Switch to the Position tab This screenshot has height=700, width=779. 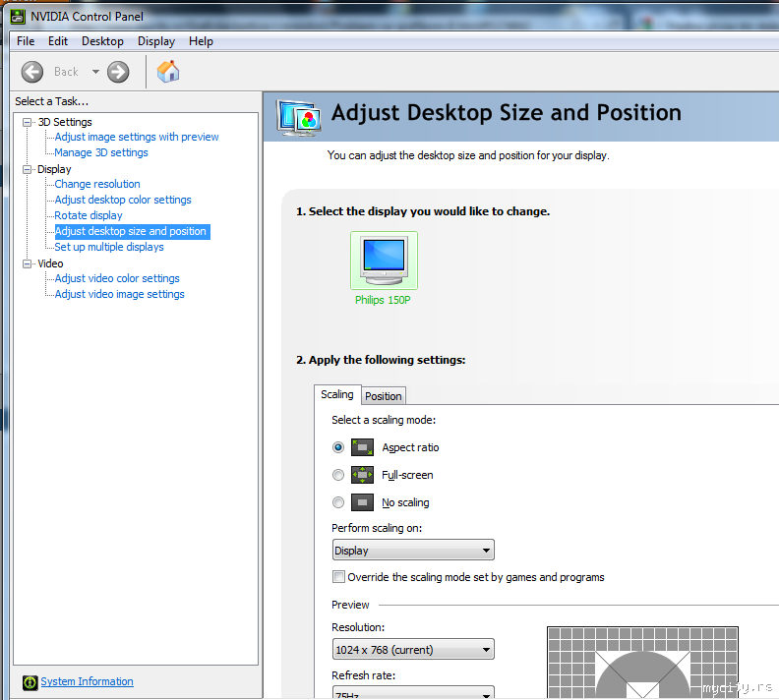(x=383, y=396)
